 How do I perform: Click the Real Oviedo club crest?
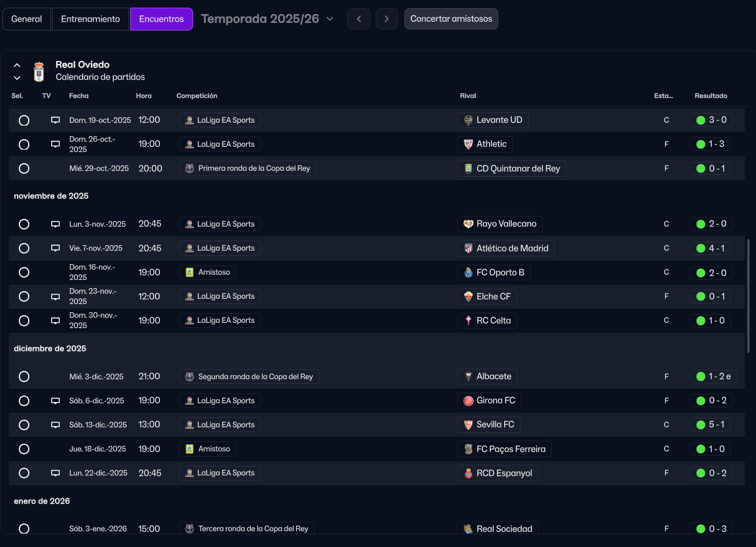click(39, 71)
